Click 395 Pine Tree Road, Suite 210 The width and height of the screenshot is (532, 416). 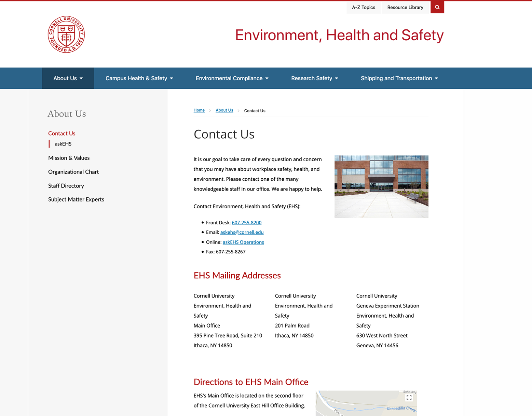[228, 335]
